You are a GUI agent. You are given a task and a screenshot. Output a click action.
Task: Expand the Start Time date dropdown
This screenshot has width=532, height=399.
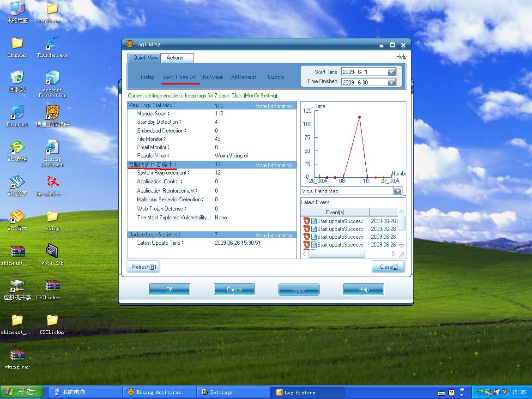click(391, 72)
